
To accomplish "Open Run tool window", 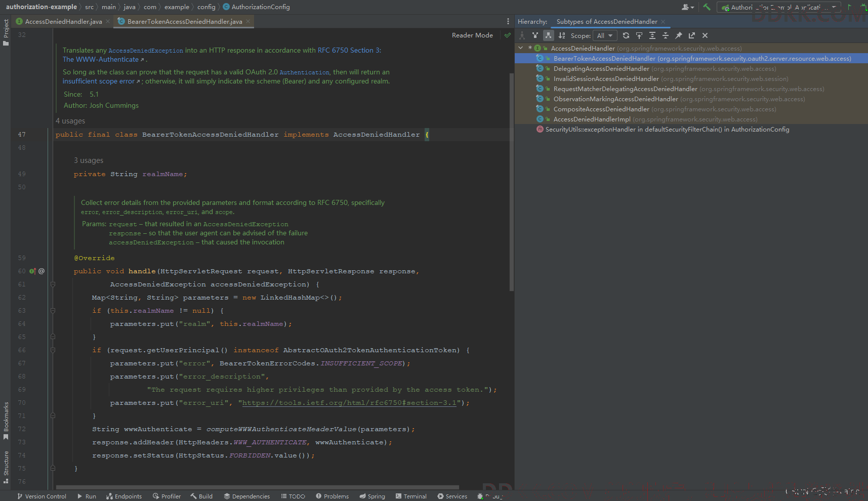I will 87,496.
